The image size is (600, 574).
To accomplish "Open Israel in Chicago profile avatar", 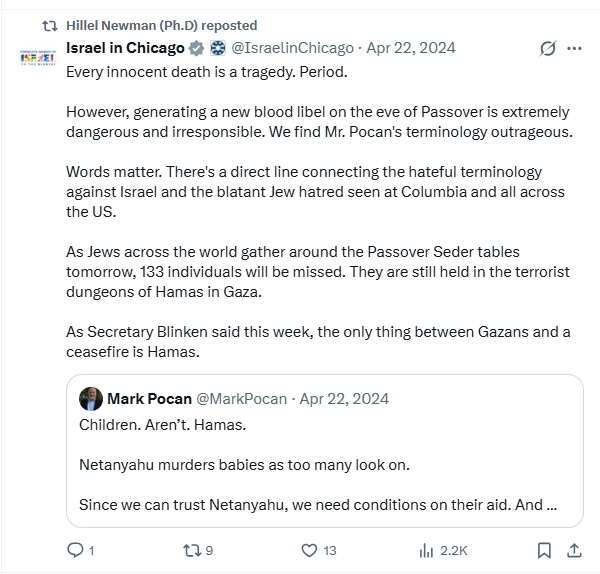I will [x=38, y=58].
